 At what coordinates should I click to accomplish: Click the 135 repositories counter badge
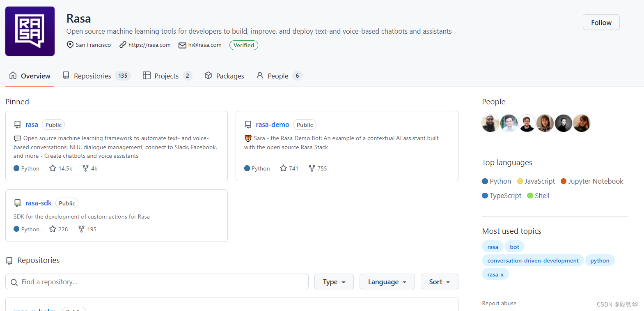123,76
